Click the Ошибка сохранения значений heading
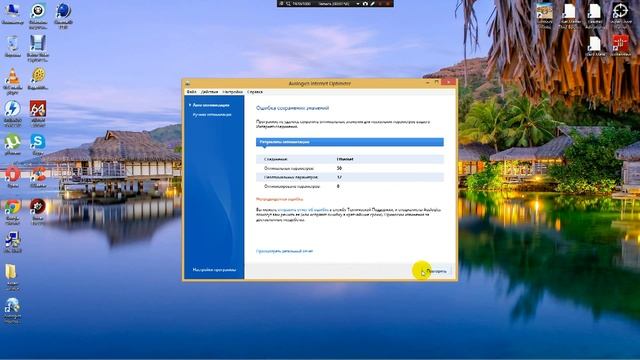Viewport: 640px width, 360px height. [x=292, y=108]
